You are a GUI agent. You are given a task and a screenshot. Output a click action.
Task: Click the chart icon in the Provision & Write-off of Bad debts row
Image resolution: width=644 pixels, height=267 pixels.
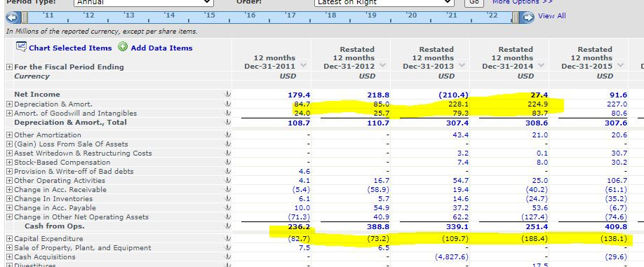click(227, 172)
